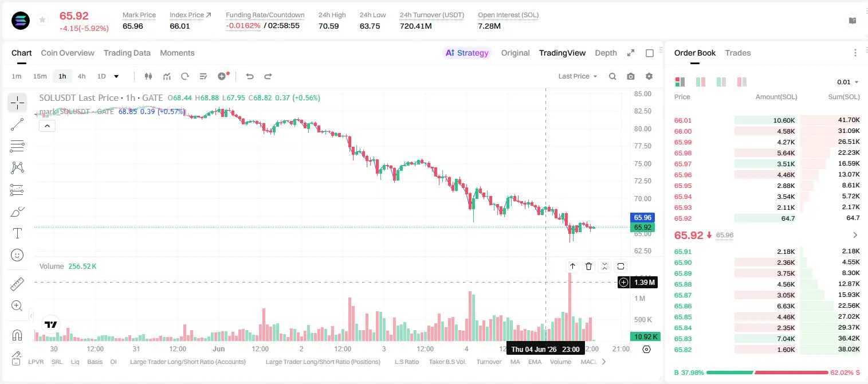This screenshot has height=384, width=868.
Task: Open chart settings gear icon
Action: 649,76
